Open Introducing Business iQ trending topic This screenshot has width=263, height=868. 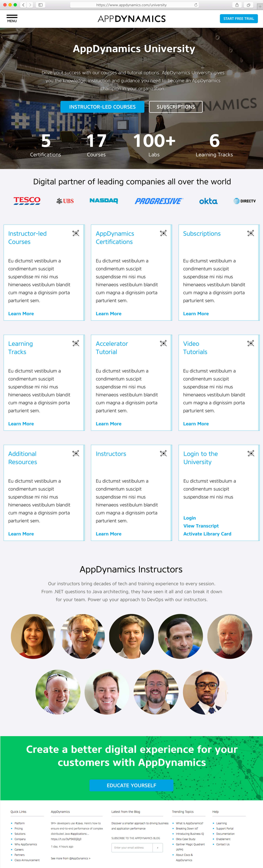190,834
